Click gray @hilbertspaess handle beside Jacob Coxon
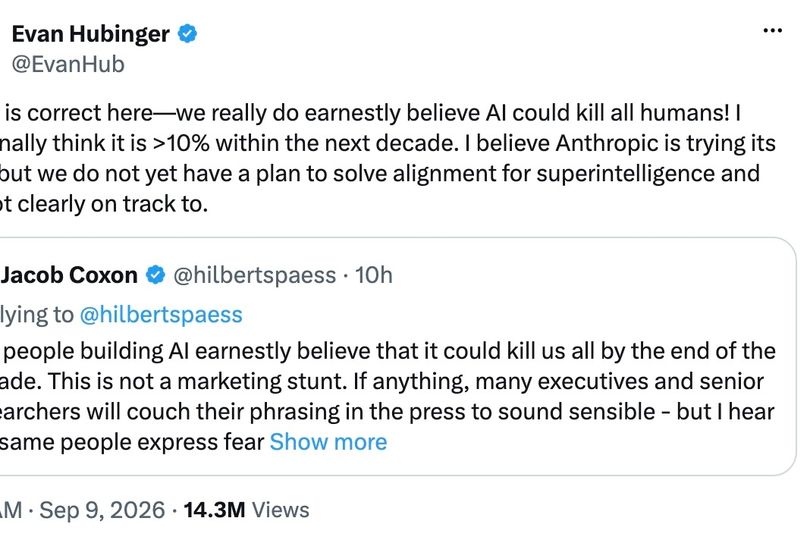The width and height of the screenshot is (810, 540). click(255, 275)
